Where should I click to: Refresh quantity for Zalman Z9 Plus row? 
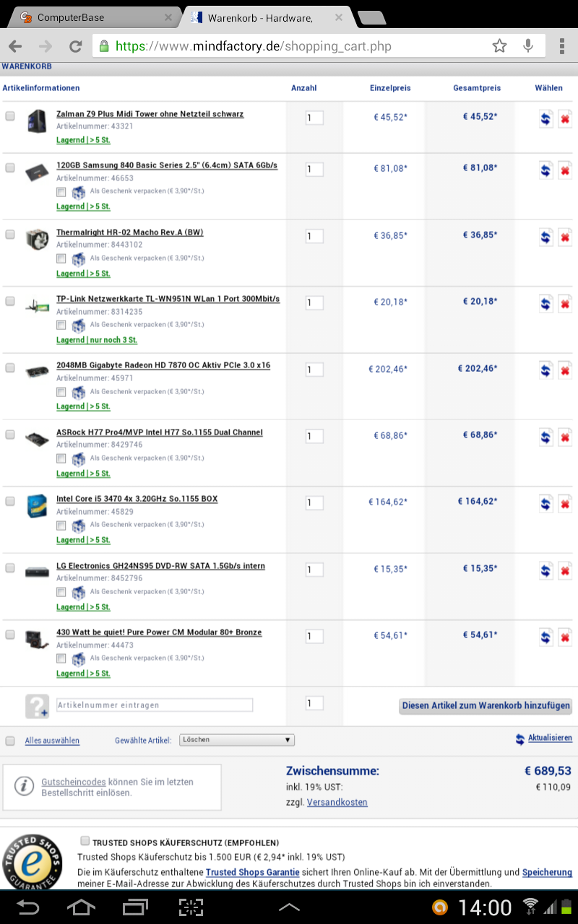pos(545,118)
